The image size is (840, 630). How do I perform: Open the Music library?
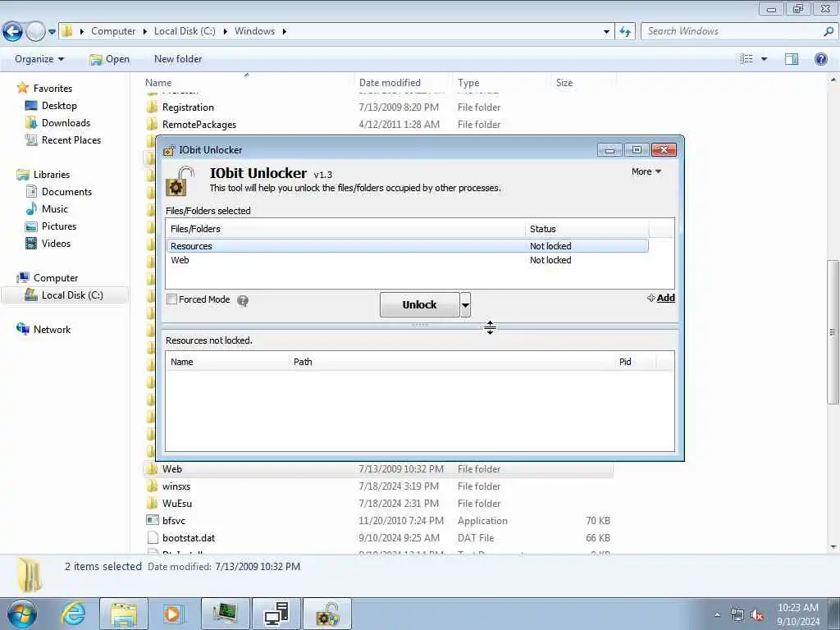(x=55, y=209)
